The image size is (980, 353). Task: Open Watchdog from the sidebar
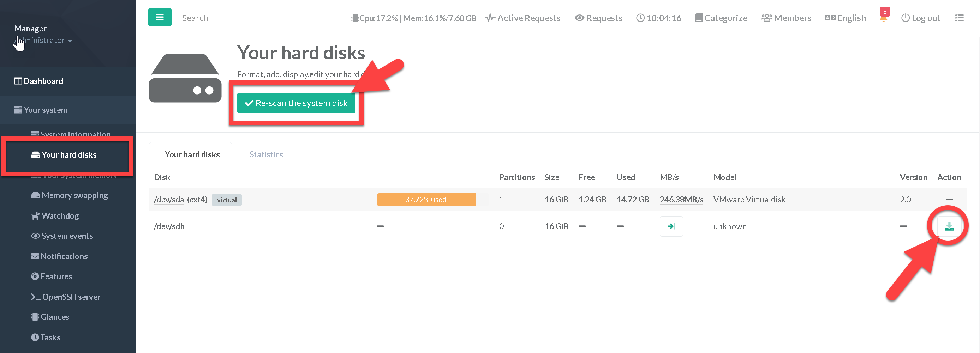60,216
